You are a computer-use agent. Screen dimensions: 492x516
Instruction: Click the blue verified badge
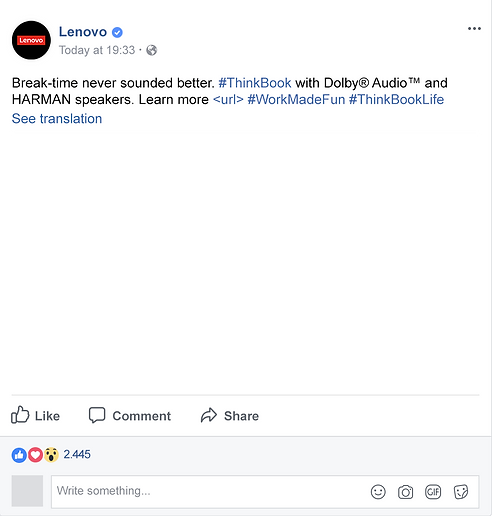117,32
